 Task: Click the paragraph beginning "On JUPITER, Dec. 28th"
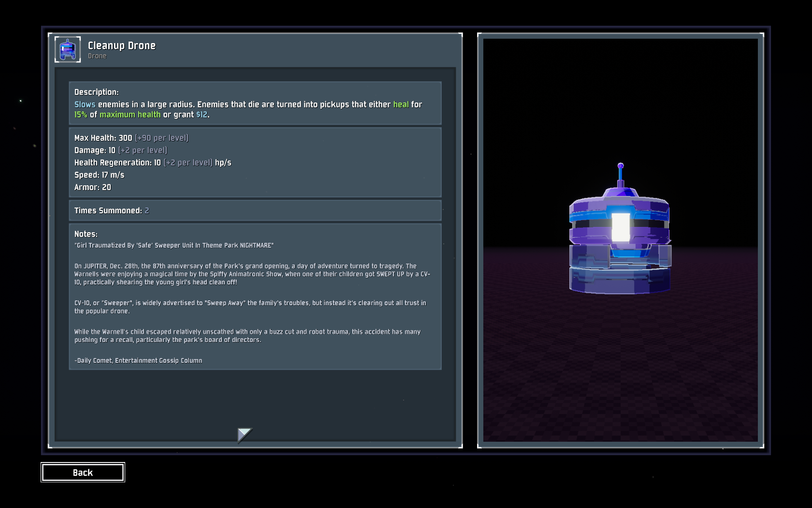(252, 274)
